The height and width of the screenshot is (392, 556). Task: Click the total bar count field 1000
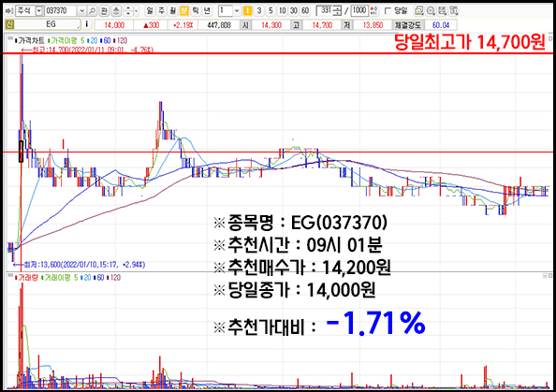tap(359, 11)
